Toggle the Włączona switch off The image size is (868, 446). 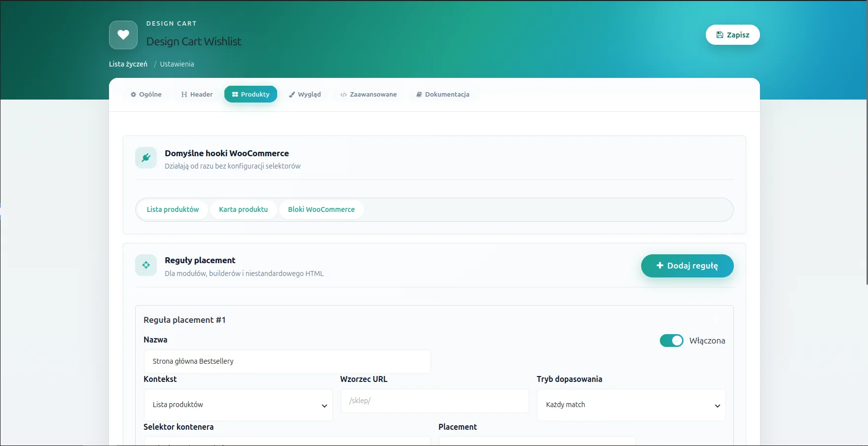(671, 341)
